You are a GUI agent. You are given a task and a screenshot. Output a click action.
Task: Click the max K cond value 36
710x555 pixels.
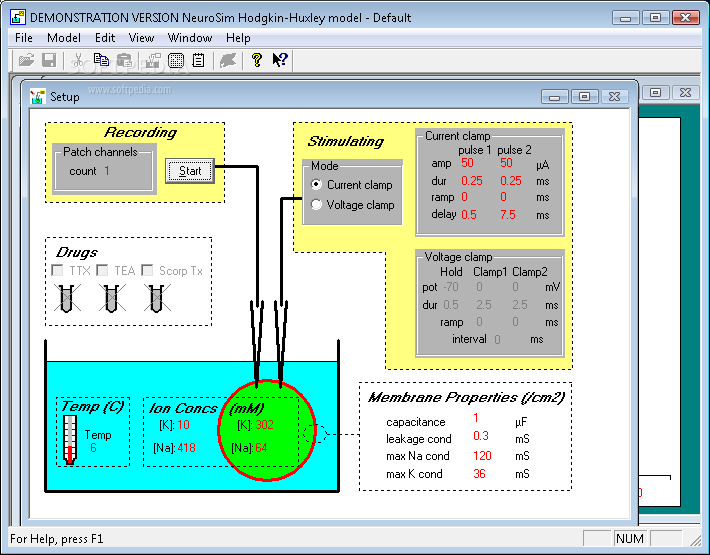click(479, 474)
